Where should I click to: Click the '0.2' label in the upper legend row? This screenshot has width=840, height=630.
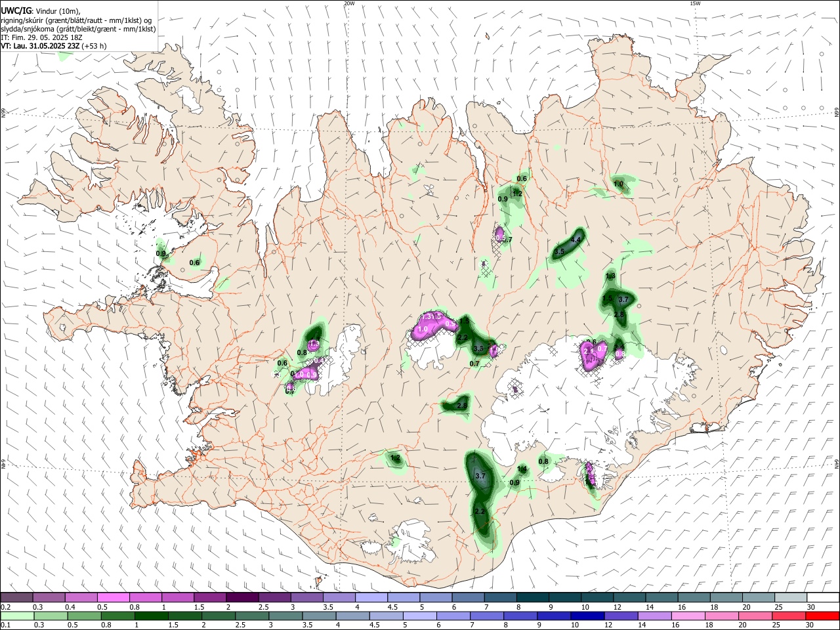5,607
